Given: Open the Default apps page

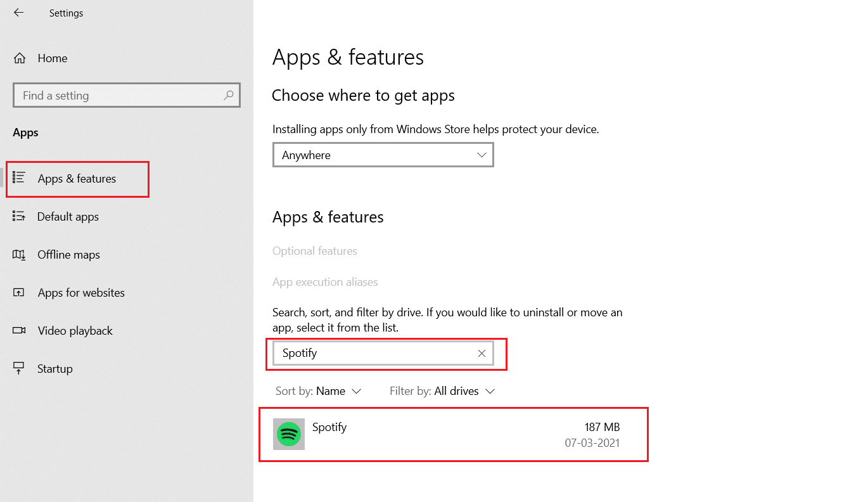Looking at the screenshot, I should tap(68, 217).
